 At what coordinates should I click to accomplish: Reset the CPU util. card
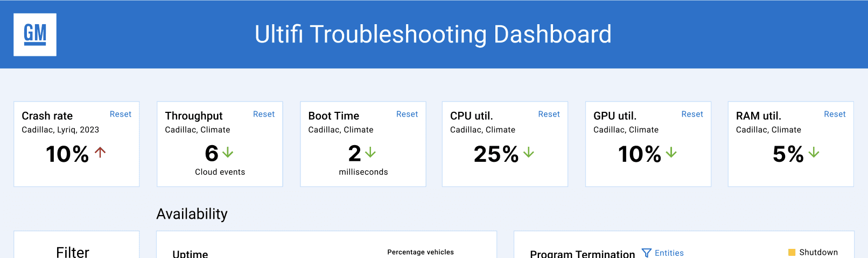pyautogui.click(x=549, y=114)
